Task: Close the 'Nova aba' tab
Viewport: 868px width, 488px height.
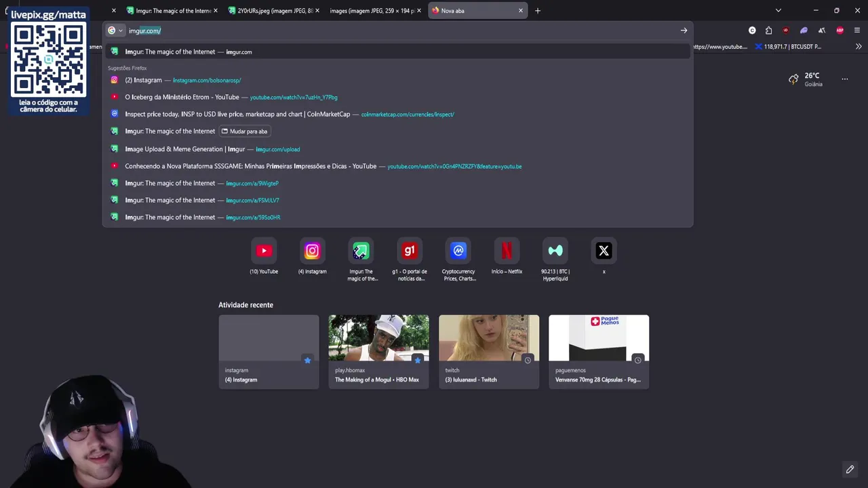Action: 521,11
